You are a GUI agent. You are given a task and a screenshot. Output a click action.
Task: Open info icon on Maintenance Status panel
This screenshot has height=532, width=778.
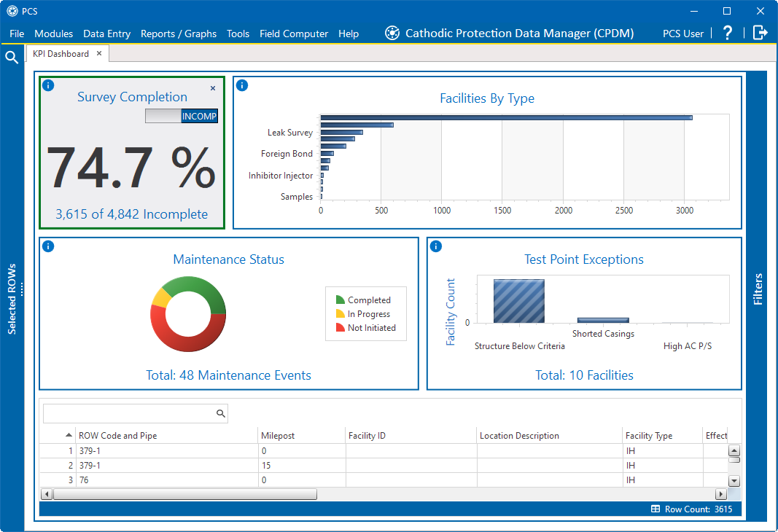click(48, 246)
